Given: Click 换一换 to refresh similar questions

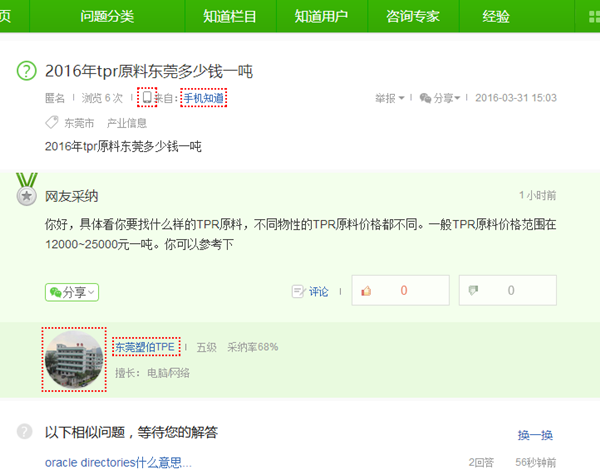Looking at the screenshot, I should 535,435.
